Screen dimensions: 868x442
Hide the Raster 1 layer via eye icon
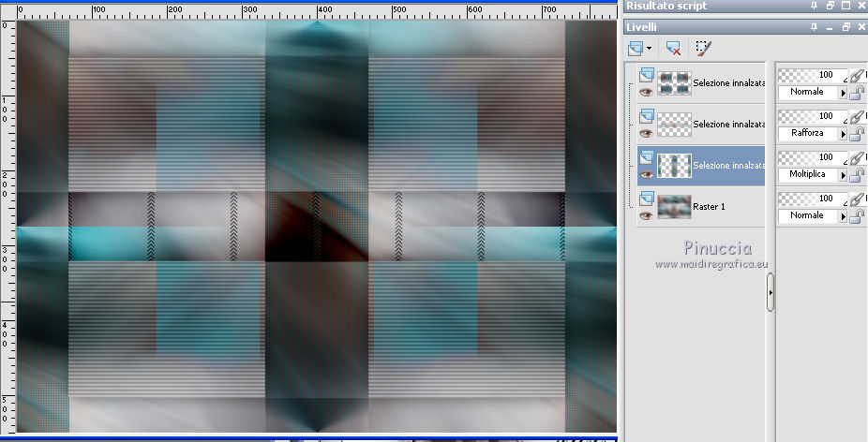(x=646, y=215)
